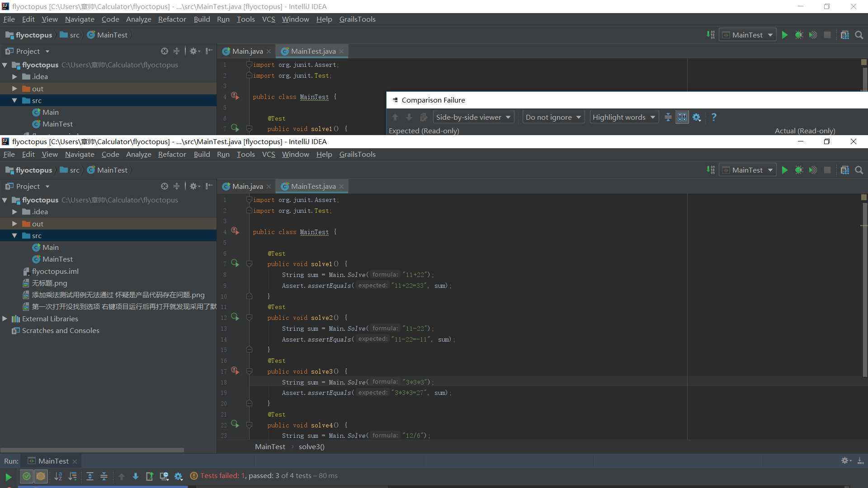The image size is (868, 488).
Task: Toggle synchronize scrolling in Comparison Failure
Action: (682, 117)
